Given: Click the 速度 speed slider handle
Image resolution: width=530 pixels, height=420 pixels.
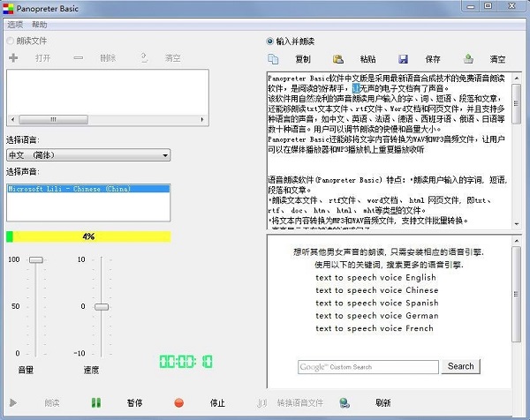Looking at the screenshot, I should point(102,306).
